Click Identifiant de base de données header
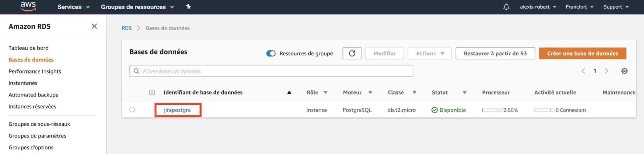644x154 pixels. coord(203,92)
